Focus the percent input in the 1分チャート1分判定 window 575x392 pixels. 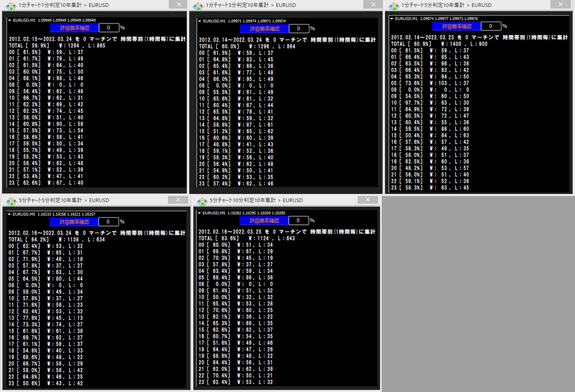pyautogui.click(x=109, y=28)
